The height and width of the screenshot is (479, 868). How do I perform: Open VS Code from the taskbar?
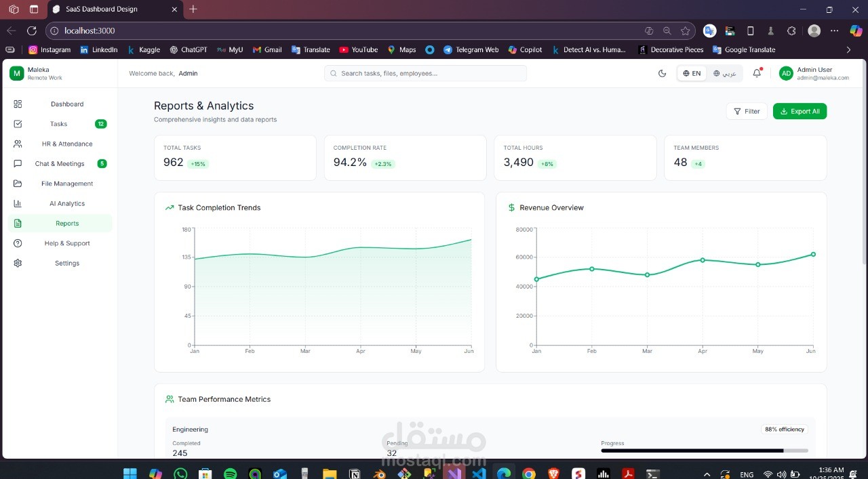[x=479, y=474]
